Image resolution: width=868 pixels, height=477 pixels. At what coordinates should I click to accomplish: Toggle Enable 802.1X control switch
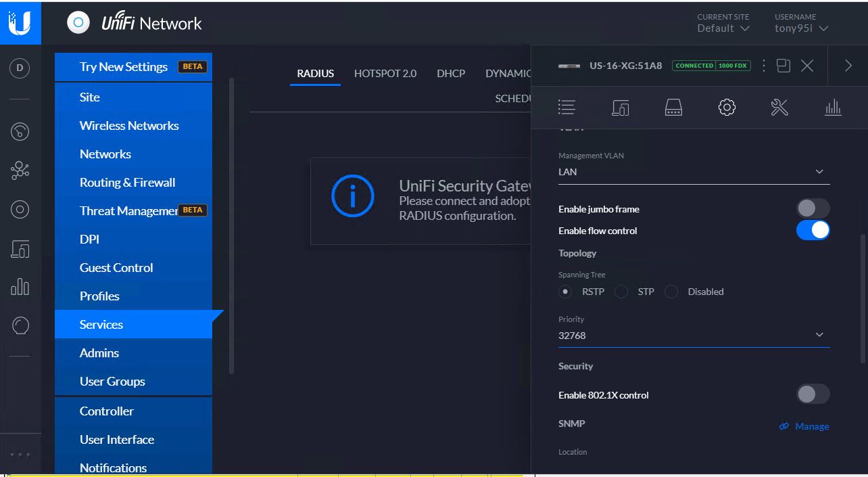[x=813, y=394]
